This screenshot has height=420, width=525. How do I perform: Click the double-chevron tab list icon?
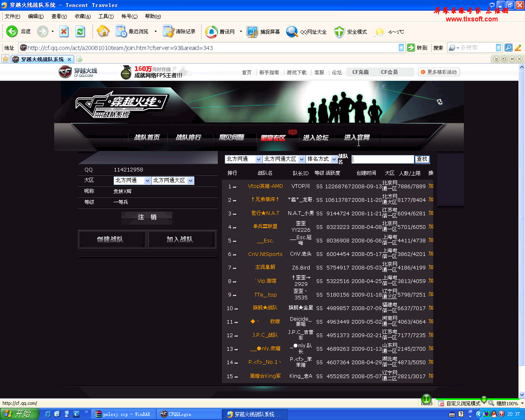[x=496, y=59]
